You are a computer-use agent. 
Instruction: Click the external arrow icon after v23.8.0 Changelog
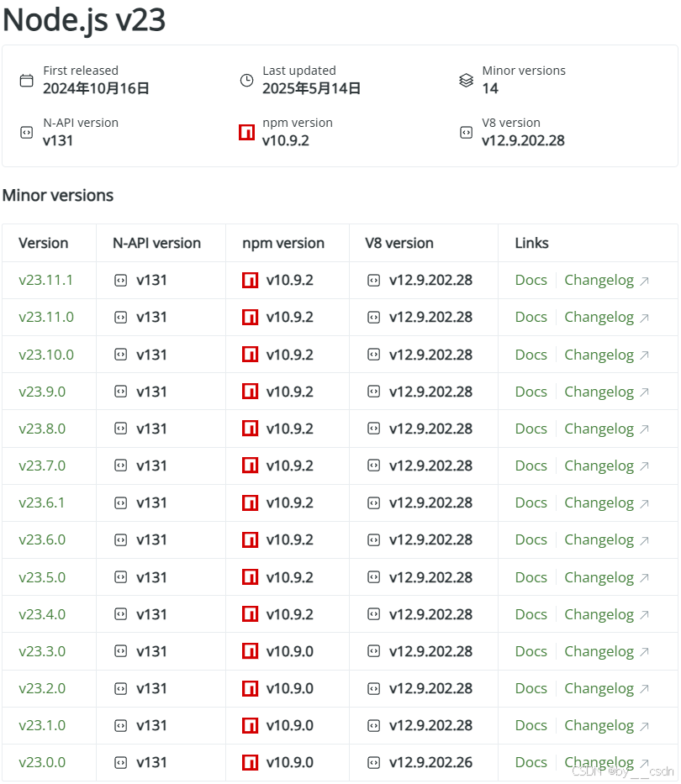645,429
